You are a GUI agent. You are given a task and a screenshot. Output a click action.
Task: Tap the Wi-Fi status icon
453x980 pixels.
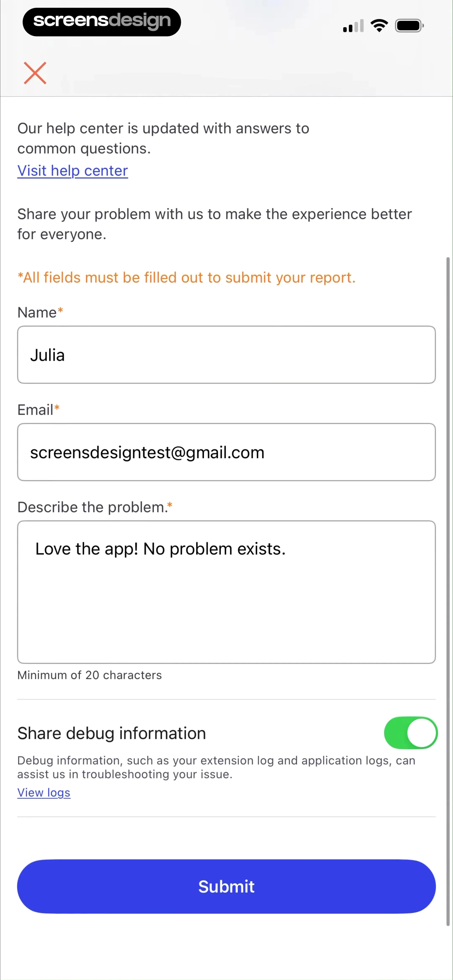coord(379,25)
